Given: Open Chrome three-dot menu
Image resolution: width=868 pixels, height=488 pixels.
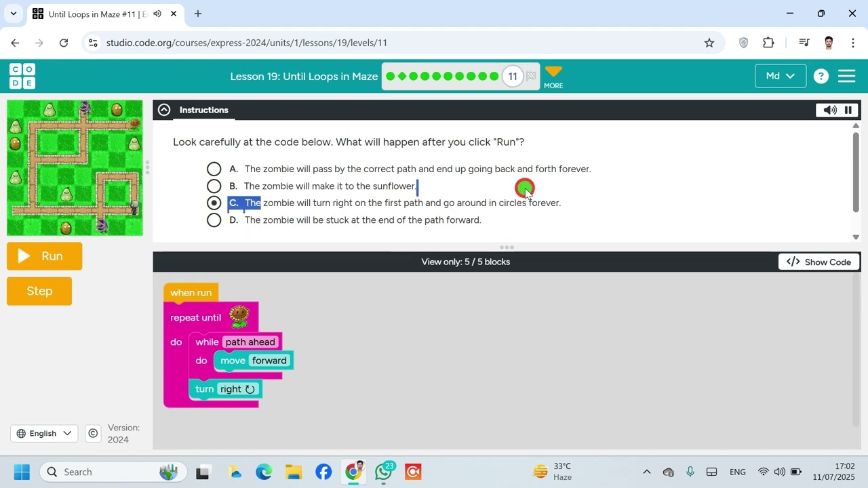Looking at the screenshot, I should (x=852, y=43).
